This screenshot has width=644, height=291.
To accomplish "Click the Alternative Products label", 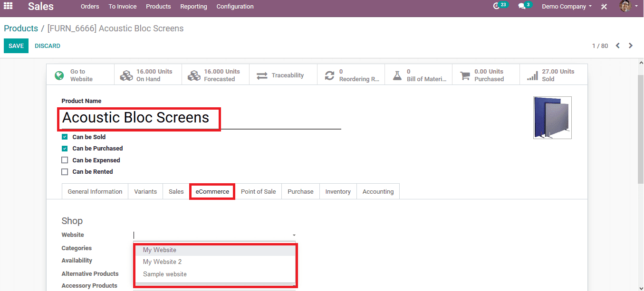I will pyautogui.click(x=90, y=274).
